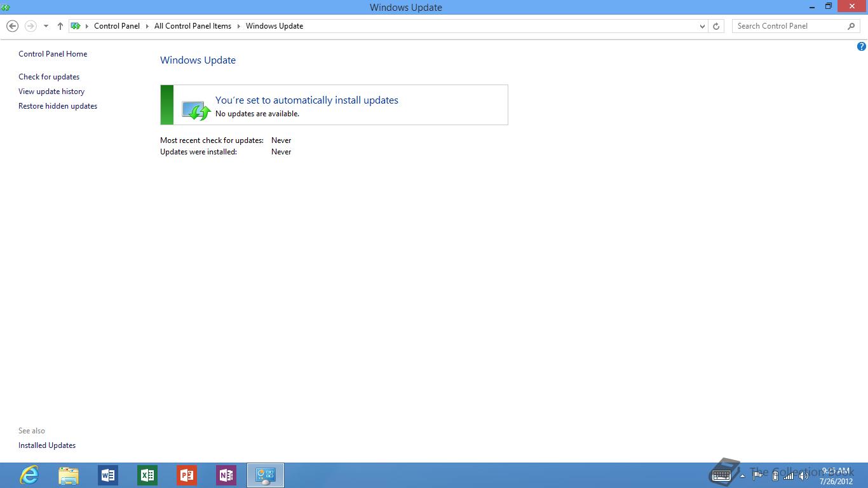Viewport: 868px width, 488px height.
Task: Click the green update status shield icon
Action: point(196,110)
